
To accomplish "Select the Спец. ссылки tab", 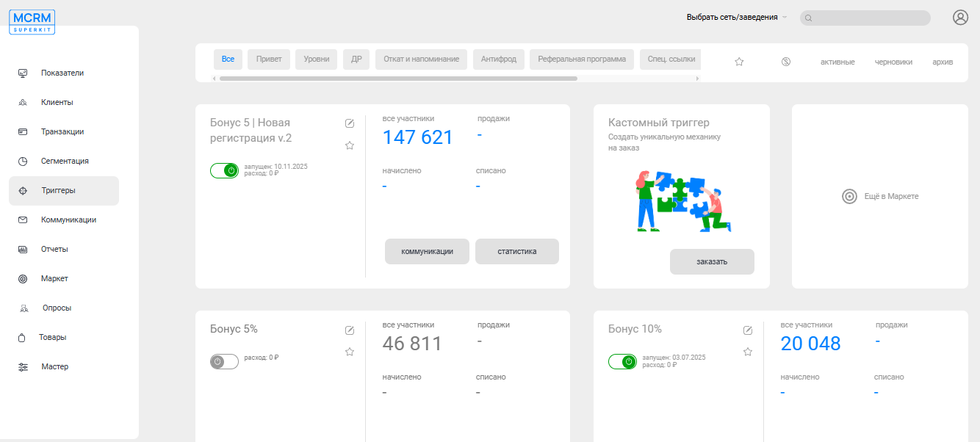I will (x=669, y=59).
